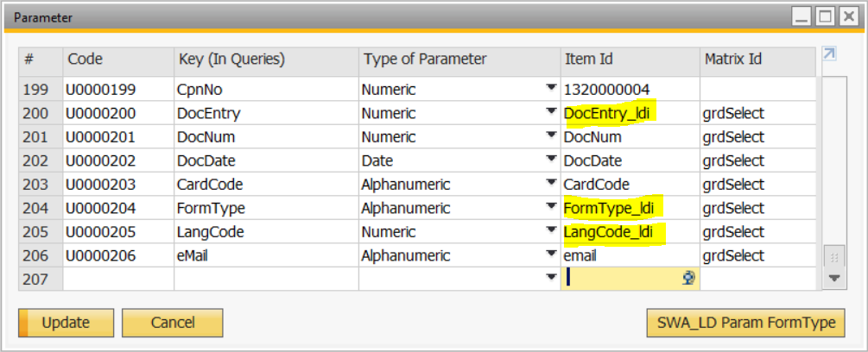Open Type of Parameter dropdown for CpnNo row

551,88
